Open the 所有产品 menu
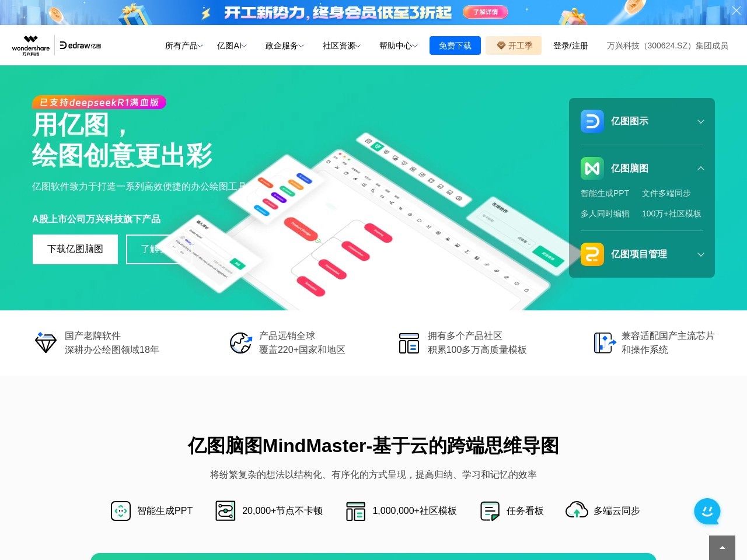The height and width of the screenshot is (560, 747). click(184, 45)
